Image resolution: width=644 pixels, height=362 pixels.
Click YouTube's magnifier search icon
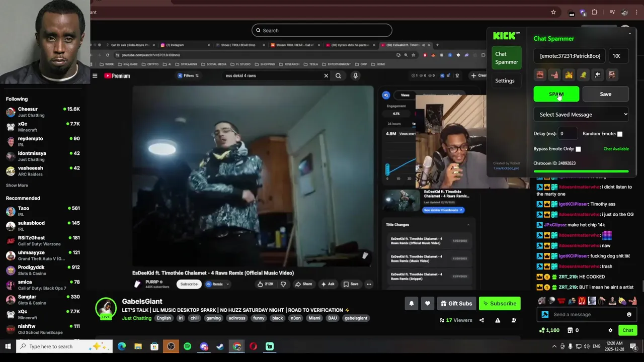click(x=338, y=76)
